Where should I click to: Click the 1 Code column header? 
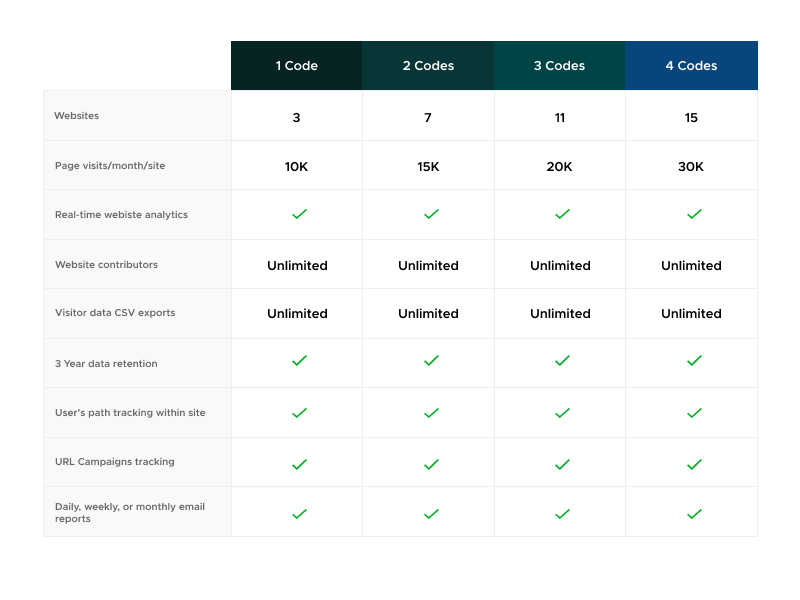[x=296, y=66]
